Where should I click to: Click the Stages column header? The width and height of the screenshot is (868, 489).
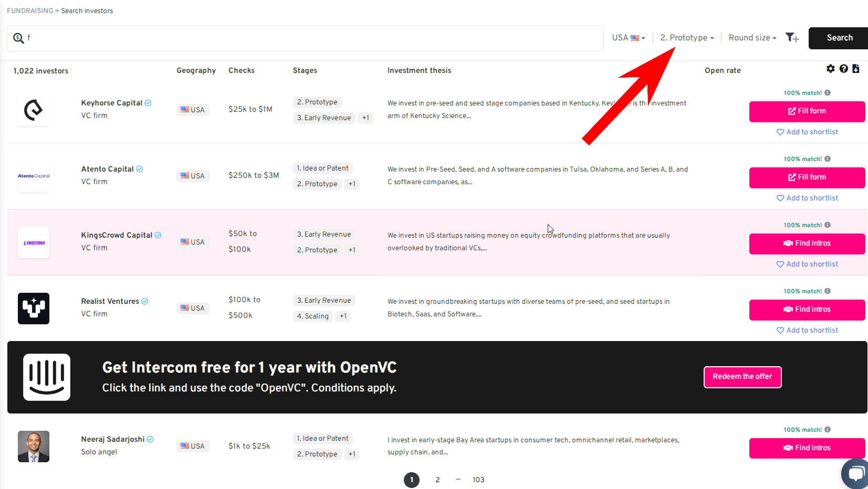pyautogui.click(x=305, y=70)
